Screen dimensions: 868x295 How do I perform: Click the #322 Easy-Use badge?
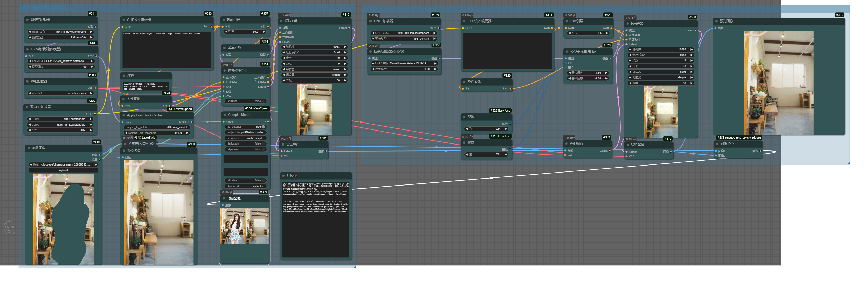pyautogui.click(x=500, y=111)
